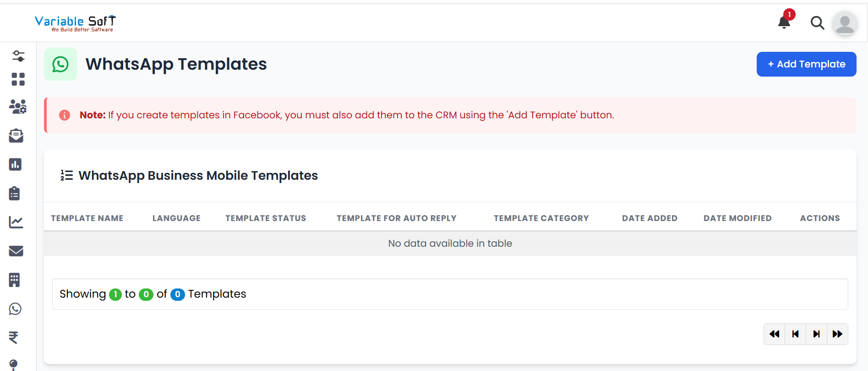The height and width of the screenshot is (371, 868).
Task: Open the user profile avatar
Action: [x=845, y=23]
